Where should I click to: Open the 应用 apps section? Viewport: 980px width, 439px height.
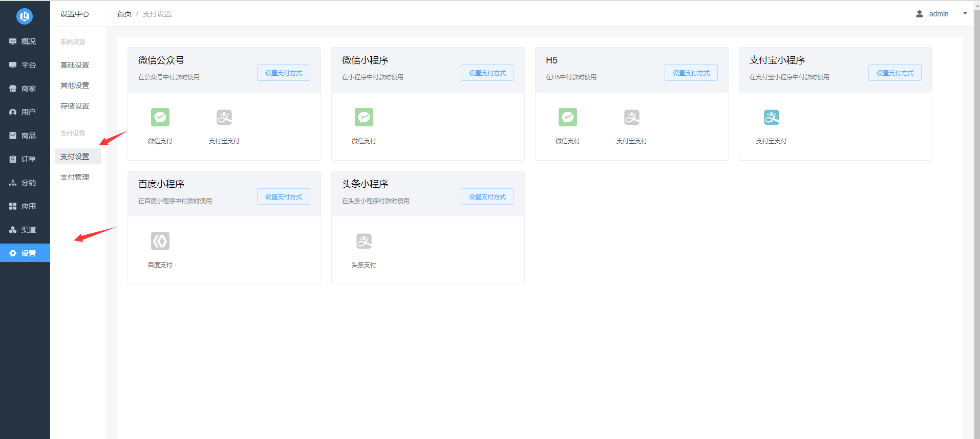pyautogui.click(x=25, y=206)
